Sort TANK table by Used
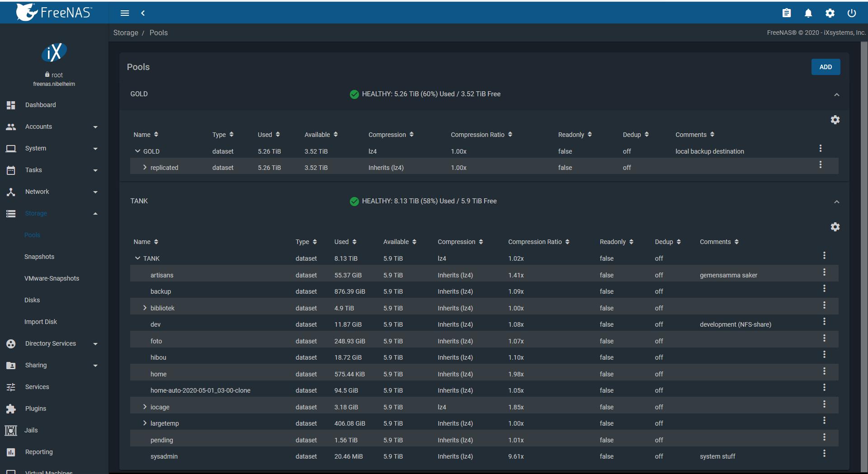The image size is (868, 474). tap(346, 242)
